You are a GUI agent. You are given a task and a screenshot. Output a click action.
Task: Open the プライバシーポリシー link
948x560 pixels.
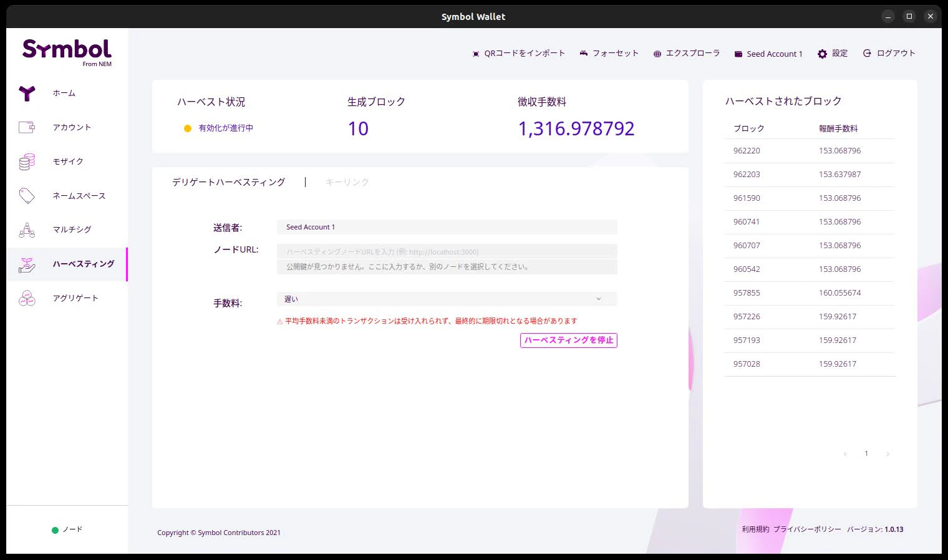(807, 529)
